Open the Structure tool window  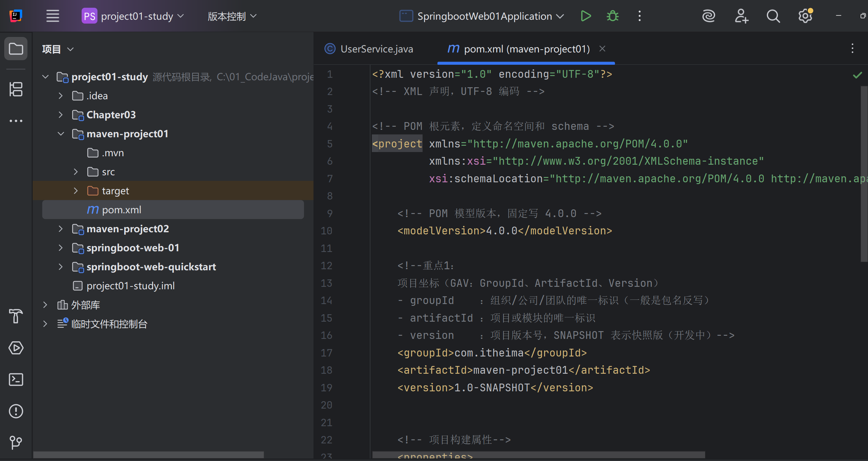pyautogui.click(x=16, y=89)
